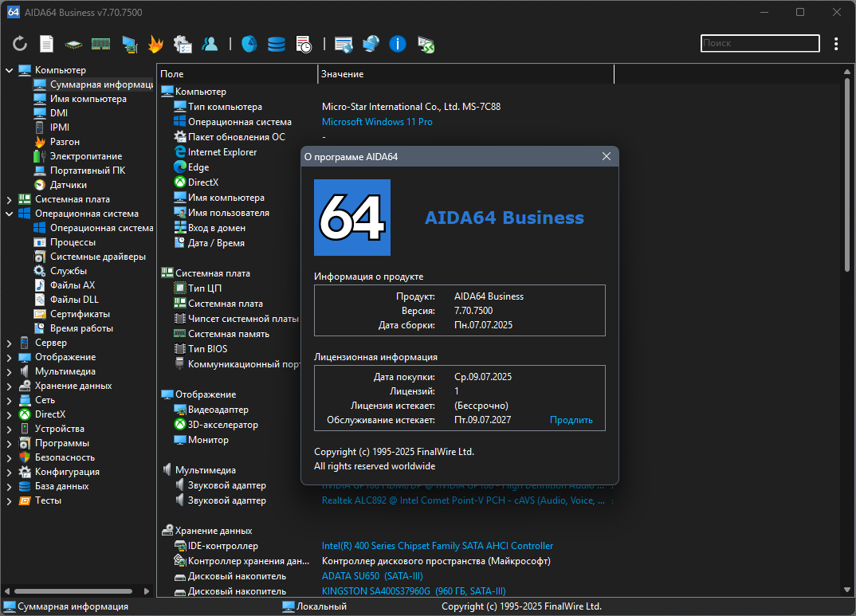856x616 pixels.
Task: Click the user profile icon in toolbar
Action: pyautogui.click(x=210, y=44)
